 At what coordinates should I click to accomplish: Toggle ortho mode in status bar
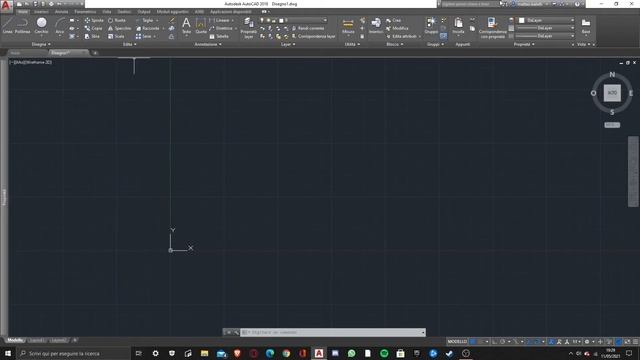494,342
